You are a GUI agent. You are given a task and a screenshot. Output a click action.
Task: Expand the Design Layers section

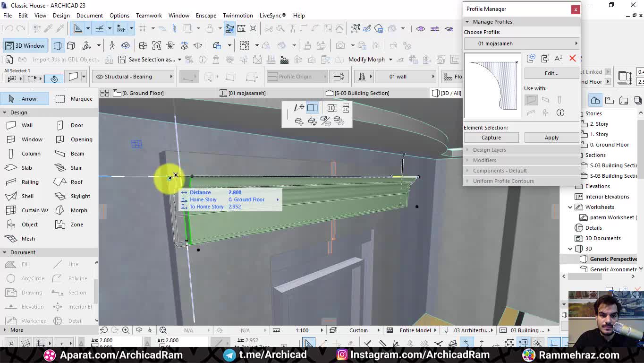point(489,150)
